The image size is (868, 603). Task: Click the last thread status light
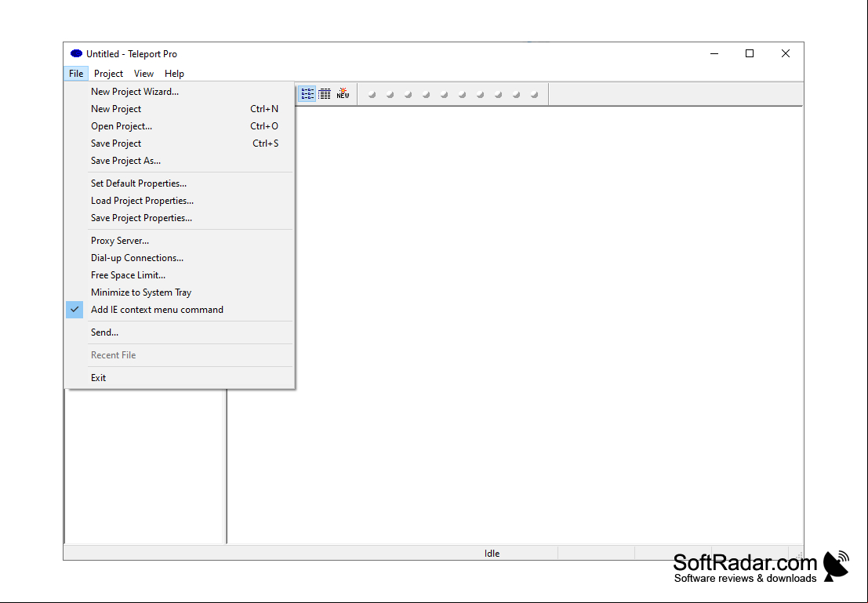click(x=534, y=95)
